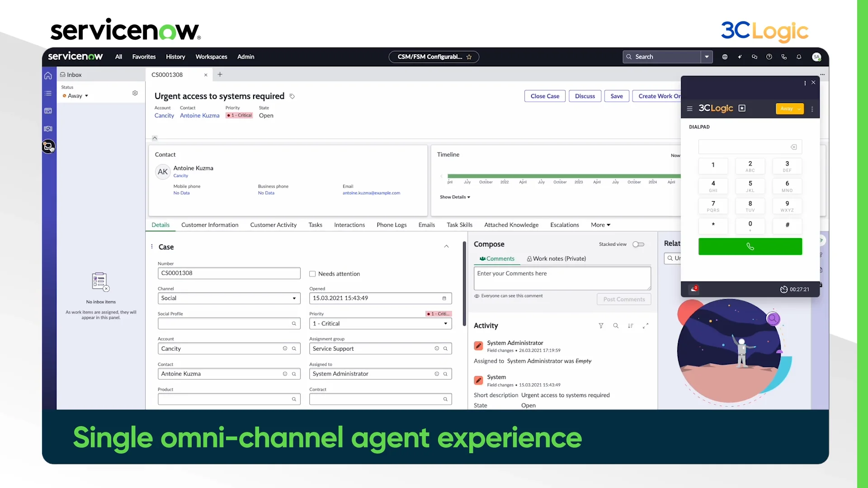Viewport: 868px width, 488px height.
Task: Expand the Activity panel to fullscreen
Action: coord(646,326)
